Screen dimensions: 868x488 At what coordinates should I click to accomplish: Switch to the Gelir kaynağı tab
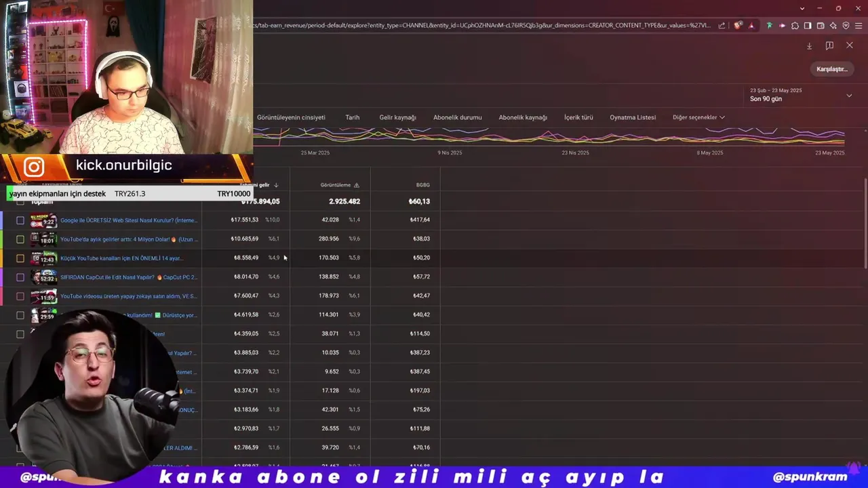coord(397,117)
